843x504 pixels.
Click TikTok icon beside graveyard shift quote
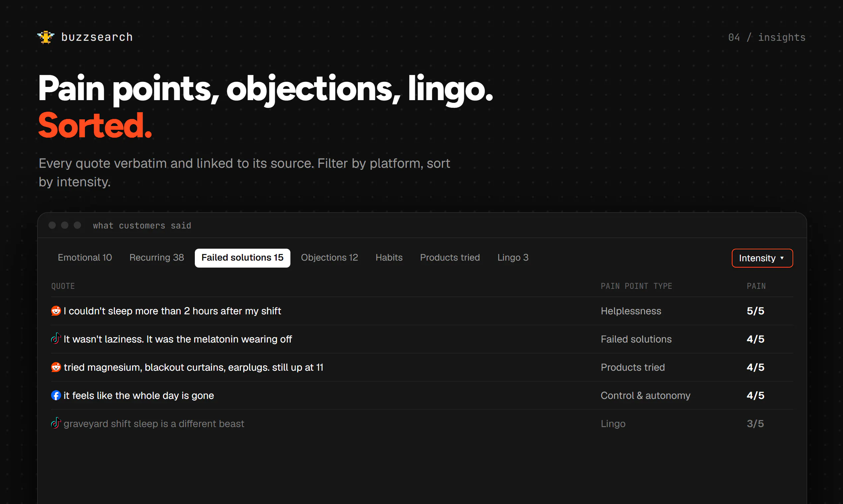tap(56, 423)
